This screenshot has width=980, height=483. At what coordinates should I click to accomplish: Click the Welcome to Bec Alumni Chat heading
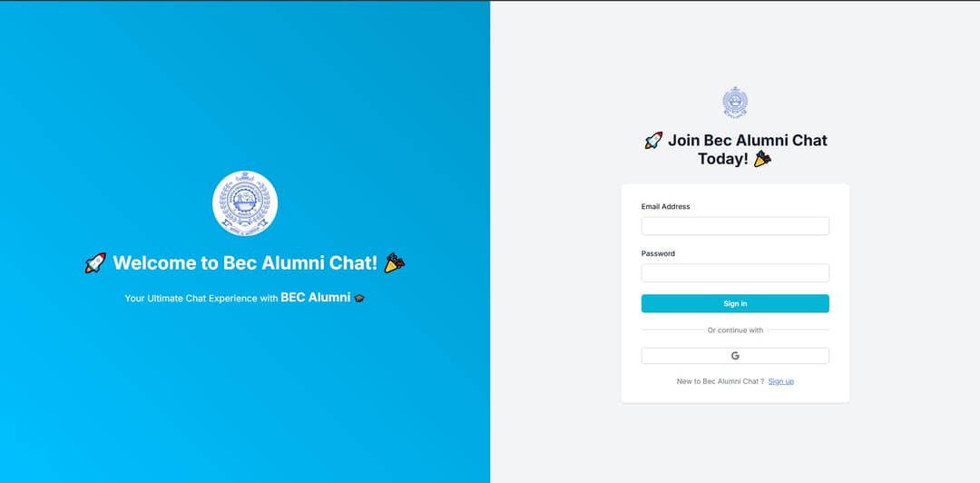tap(245, 263)
